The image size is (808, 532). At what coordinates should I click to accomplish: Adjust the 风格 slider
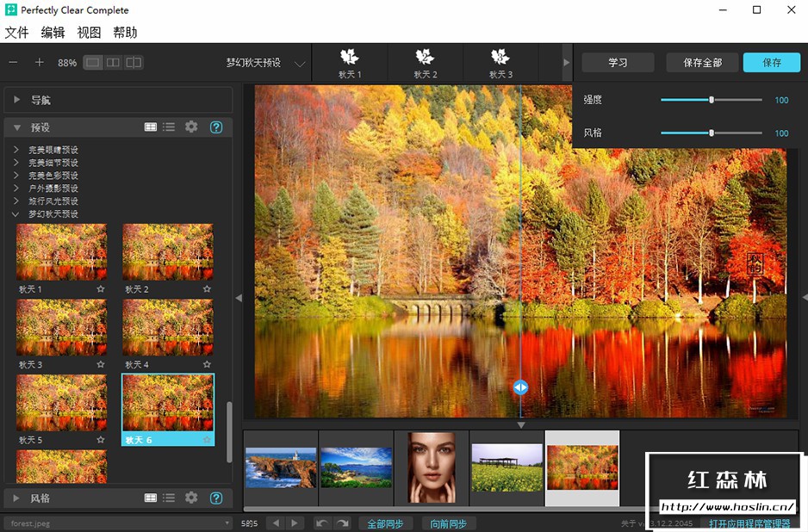(x=712, y=133)
